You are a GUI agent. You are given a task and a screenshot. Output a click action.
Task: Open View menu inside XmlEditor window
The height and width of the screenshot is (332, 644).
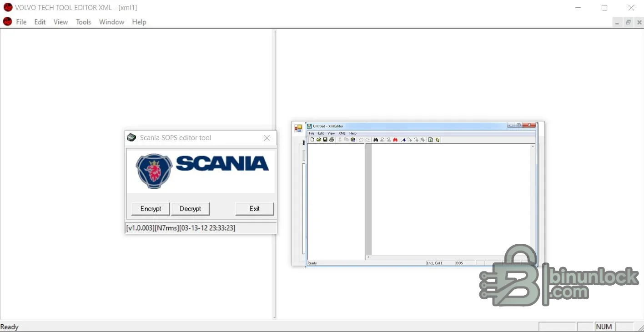click(x=331, y=133)
